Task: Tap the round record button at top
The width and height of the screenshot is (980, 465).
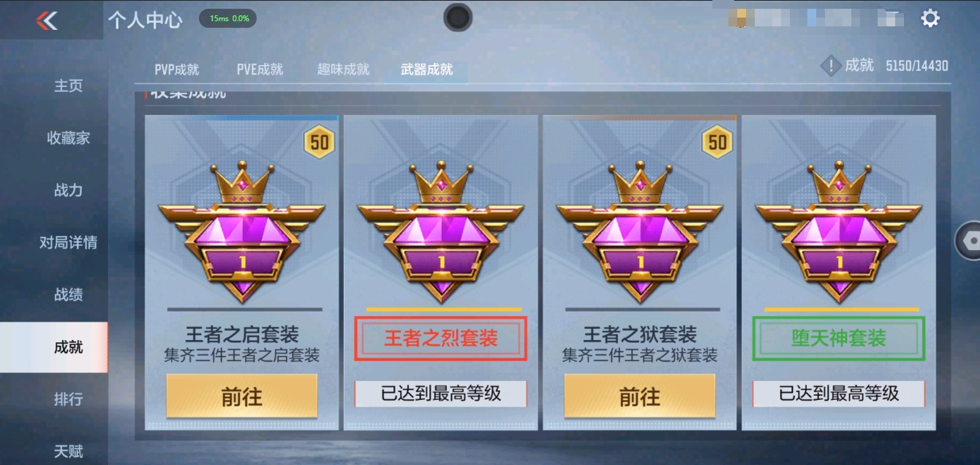Action: pyautogui.click(x=458, y=17)
